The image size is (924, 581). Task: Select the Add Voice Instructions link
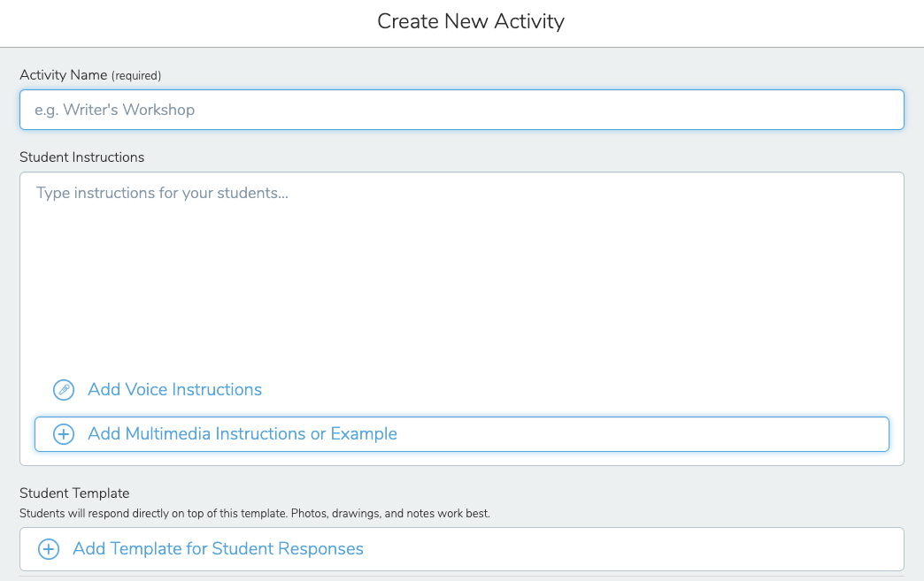pos(174,390)
